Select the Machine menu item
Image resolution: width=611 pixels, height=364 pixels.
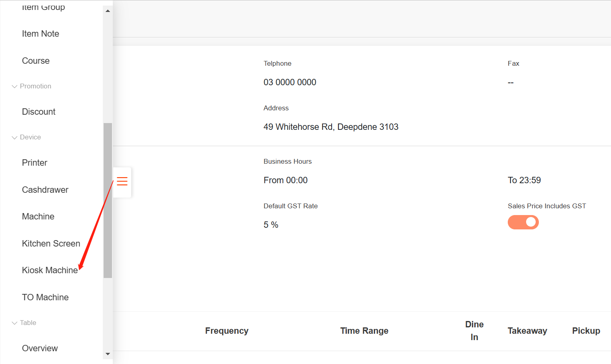(38, 217)
